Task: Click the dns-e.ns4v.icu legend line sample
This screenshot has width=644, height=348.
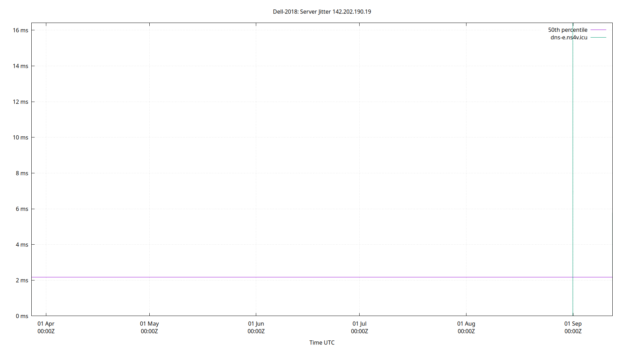Action: pyautogui.click(x=598, y=37)
